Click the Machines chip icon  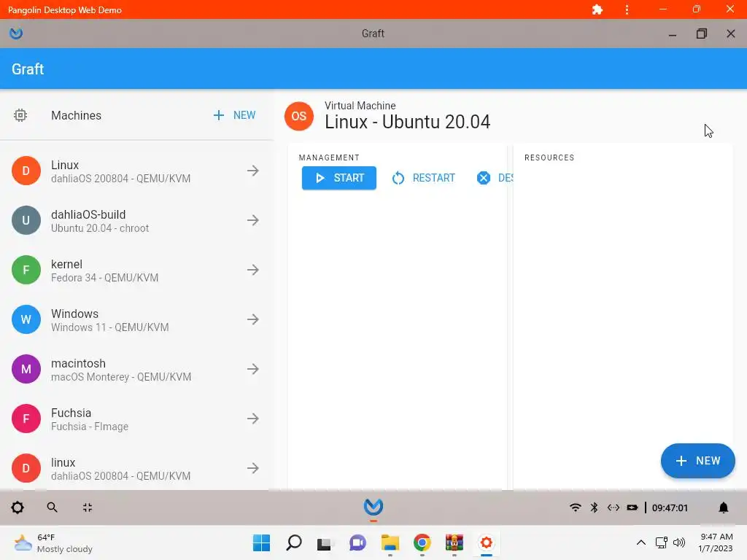click(20, 115)
